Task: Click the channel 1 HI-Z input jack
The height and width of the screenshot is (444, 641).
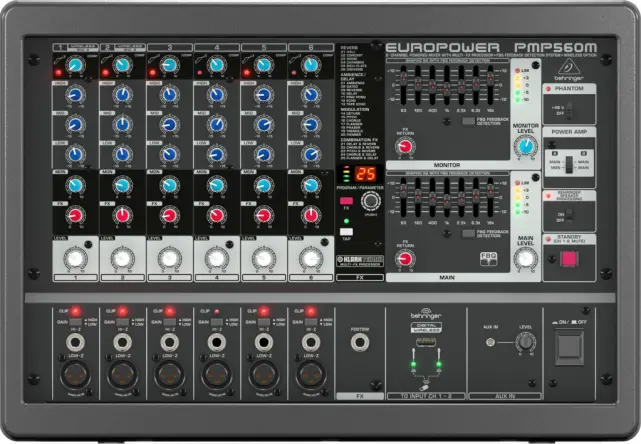Action: point(76,343)
